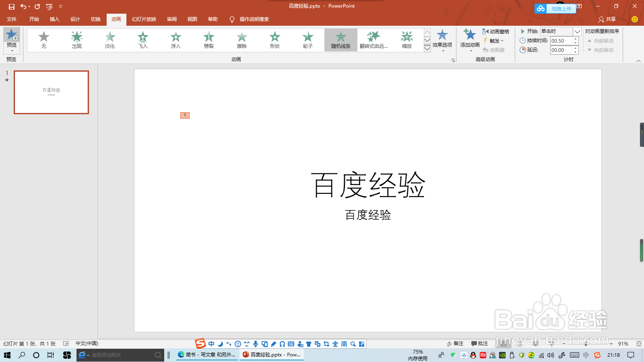Toggle the 备注 (Notes) pane

[x=455, y=343]
